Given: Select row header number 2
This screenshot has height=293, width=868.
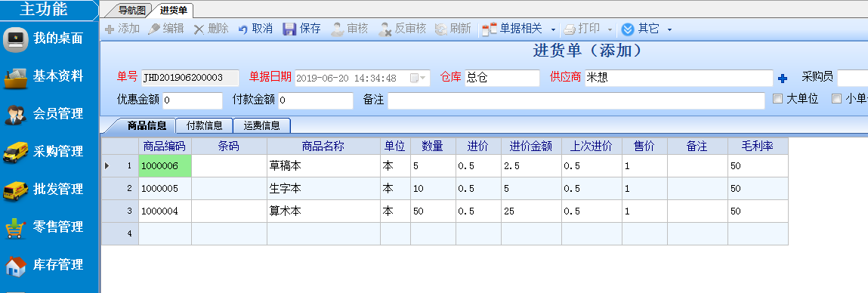Looking at the screenshot, I should click(120, 188).
